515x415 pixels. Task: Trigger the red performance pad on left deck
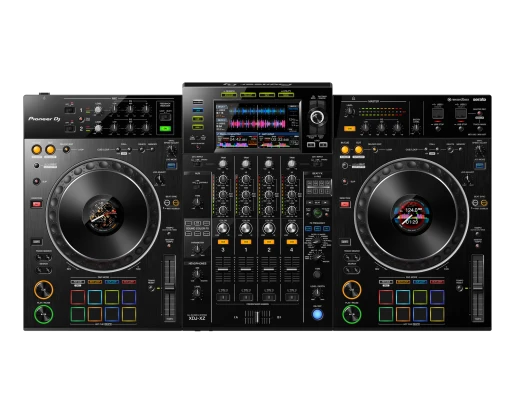(78, 297)
